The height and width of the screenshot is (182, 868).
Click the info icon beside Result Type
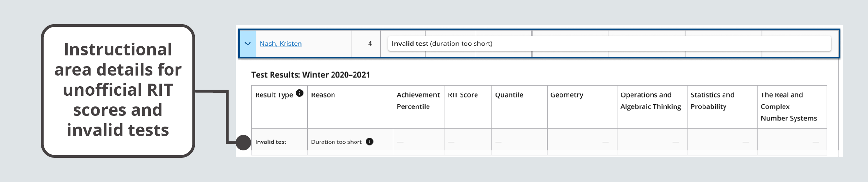[x=299, y=93]
